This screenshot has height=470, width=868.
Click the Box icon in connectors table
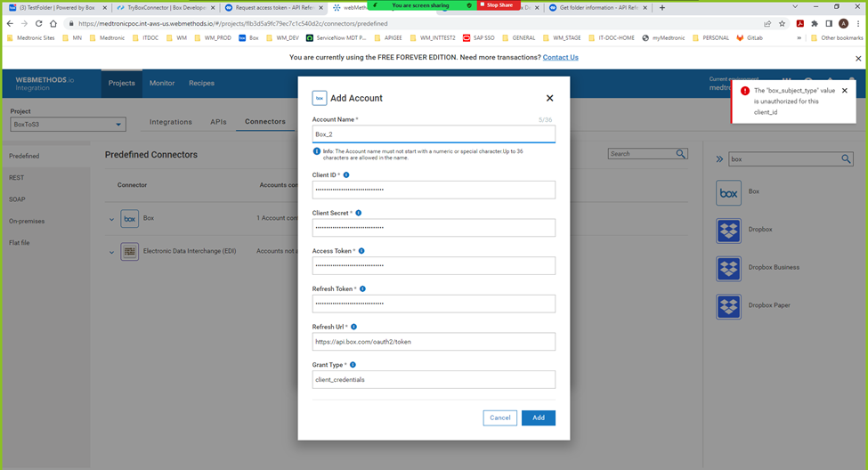click(130, 219)
